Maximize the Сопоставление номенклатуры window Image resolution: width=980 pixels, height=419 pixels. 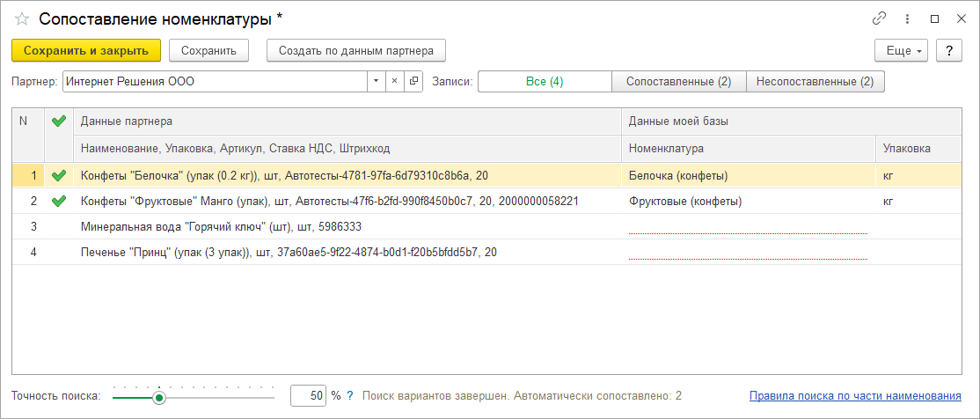[x=934, y=18]
